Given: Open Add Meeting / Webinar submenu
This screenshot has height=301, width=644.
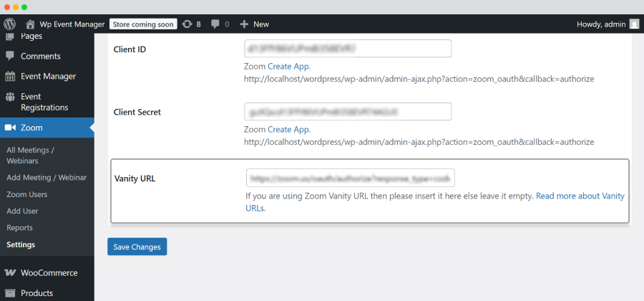Looking at the screenshot, I should (x=47, y=178).
